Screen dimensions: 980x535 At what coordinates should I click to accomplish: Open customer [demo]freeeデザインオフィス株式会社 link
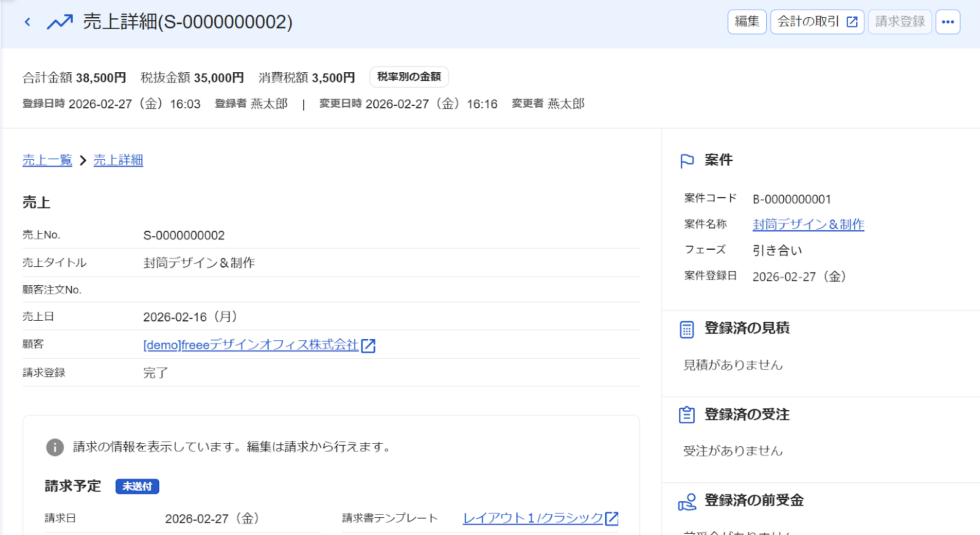pyautogui.click(x=251, y=345)
